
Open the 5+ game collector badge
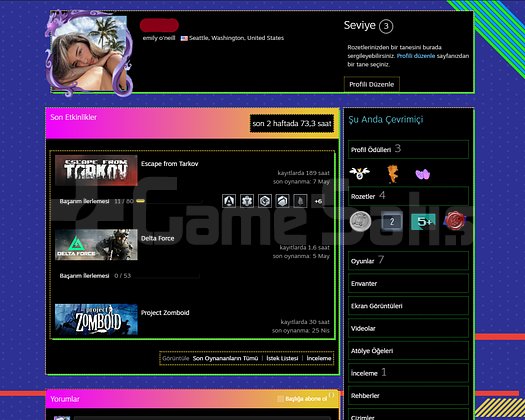click(x=423, y=221)
